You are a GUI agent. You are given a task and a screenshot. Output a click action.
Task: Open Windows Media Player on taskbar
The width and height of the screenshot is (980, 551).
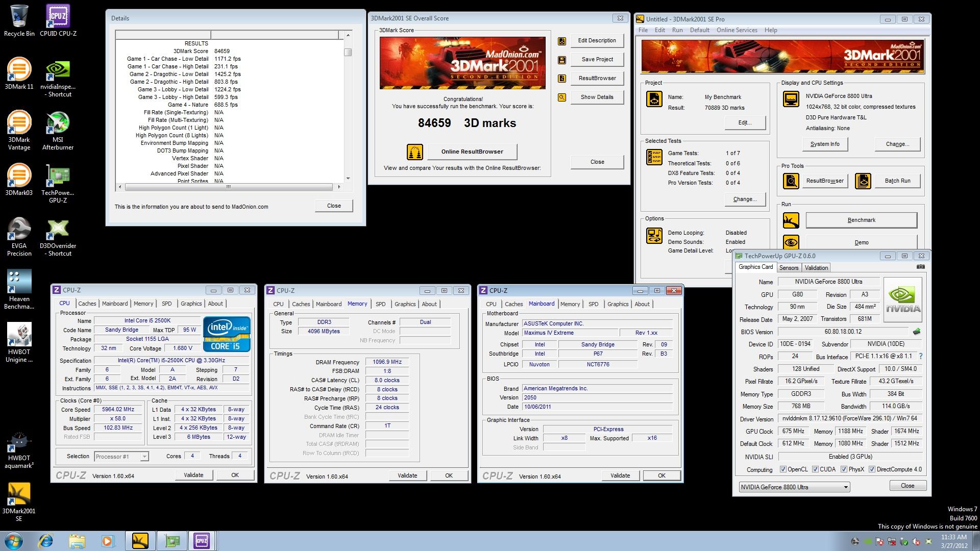(108, 541)
